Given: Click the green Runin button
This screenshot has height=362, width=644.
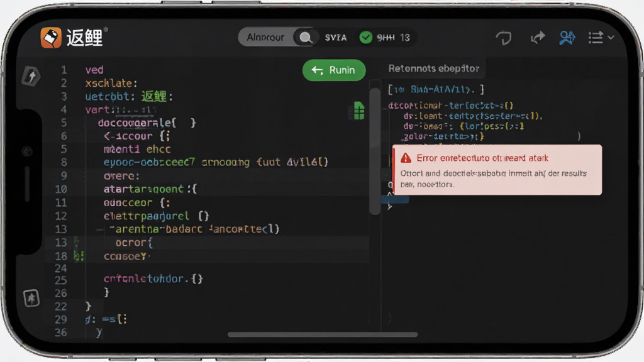Looking at the screenshot, I should 334,70.
